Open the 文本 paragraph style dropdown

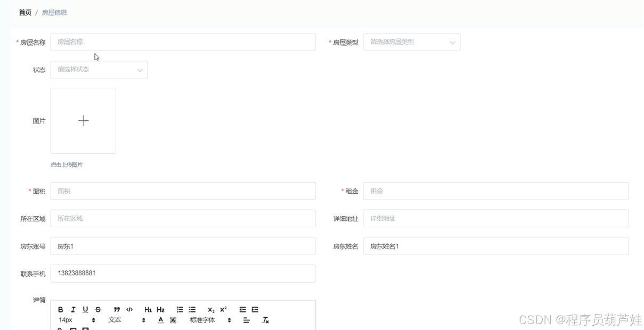127,320
